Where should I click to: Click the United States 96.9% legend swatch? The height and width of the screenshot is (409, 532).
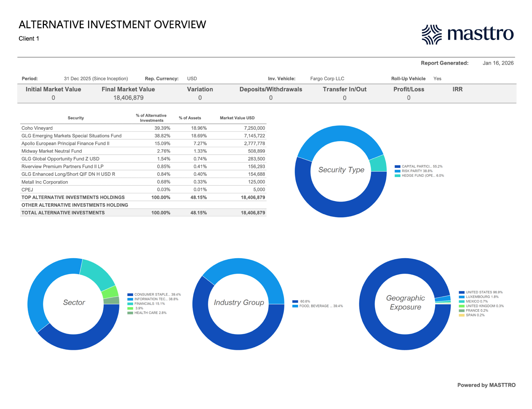pyautogui.click(x=462, y=293)
